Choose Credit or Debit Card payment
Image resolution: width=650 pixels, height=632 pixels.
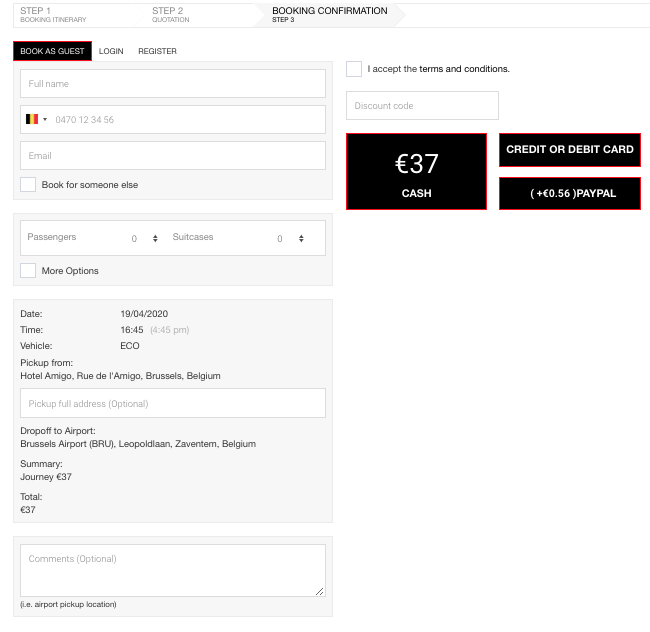click(570, 150)
